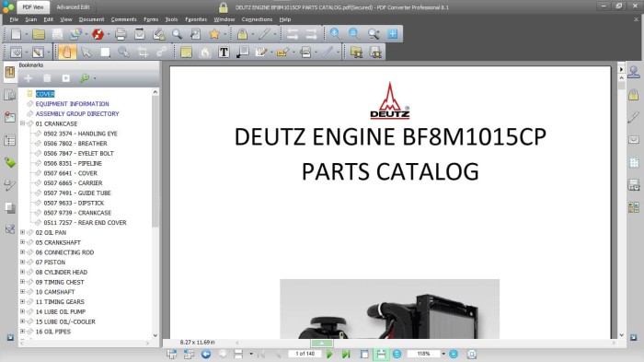Click the yellow sticky note tool
Screen dimensions: 644x362
click(186, 53)
